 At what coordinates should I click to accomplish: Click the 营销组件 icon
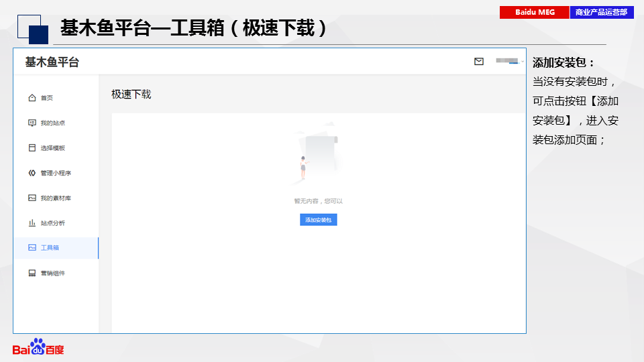point(32,273)
